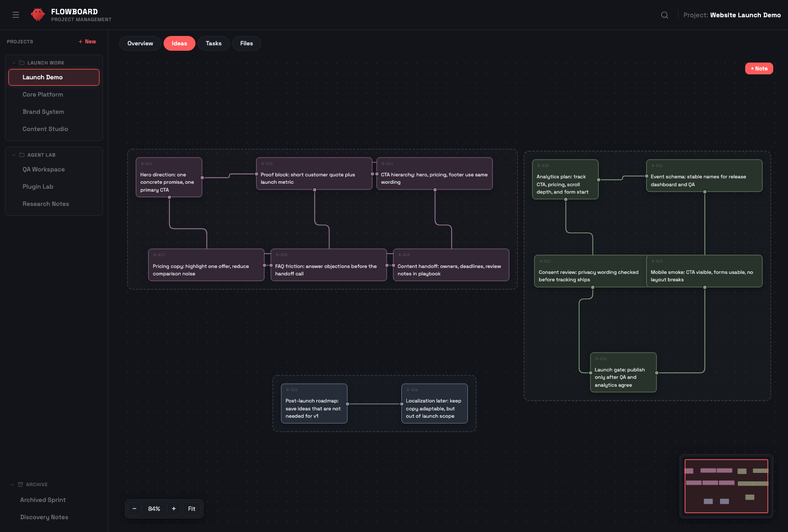Select the Mobile smoke note card
Image resolution: width=788 pixels, height=532 pixels.
pyautogui.click(x=704, y=271)
